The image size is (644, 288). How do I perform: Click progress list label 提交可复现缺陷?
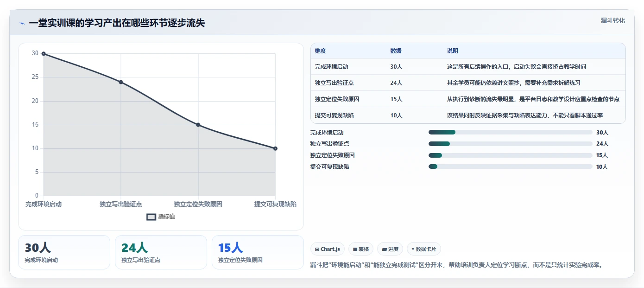pyautogui.click(x=330, y=167)
